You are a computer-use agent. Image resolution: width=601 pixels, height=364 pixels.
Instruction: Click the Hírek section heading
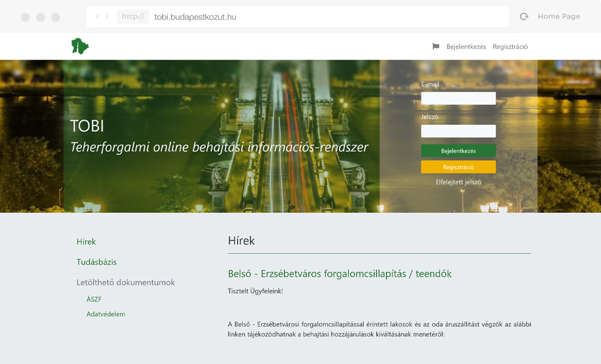point(241,240)
